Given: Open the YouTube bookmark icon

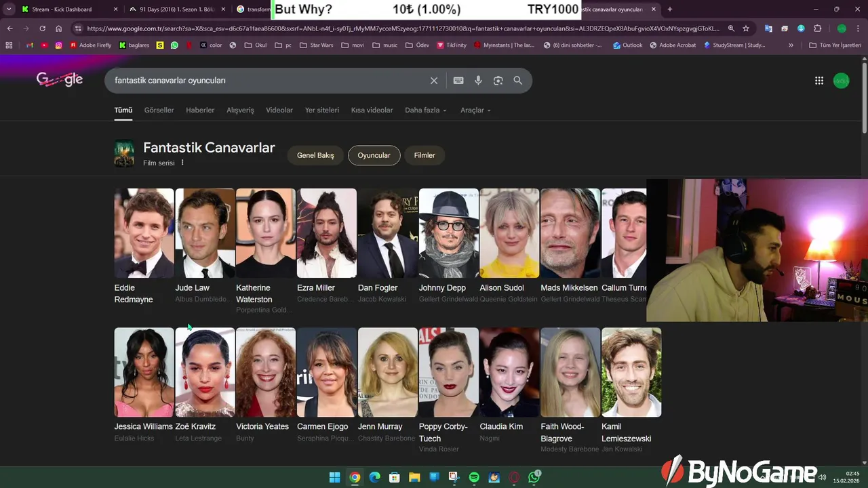Looking at the screenshot, I should pyautogui.click(x=44, y=45).
